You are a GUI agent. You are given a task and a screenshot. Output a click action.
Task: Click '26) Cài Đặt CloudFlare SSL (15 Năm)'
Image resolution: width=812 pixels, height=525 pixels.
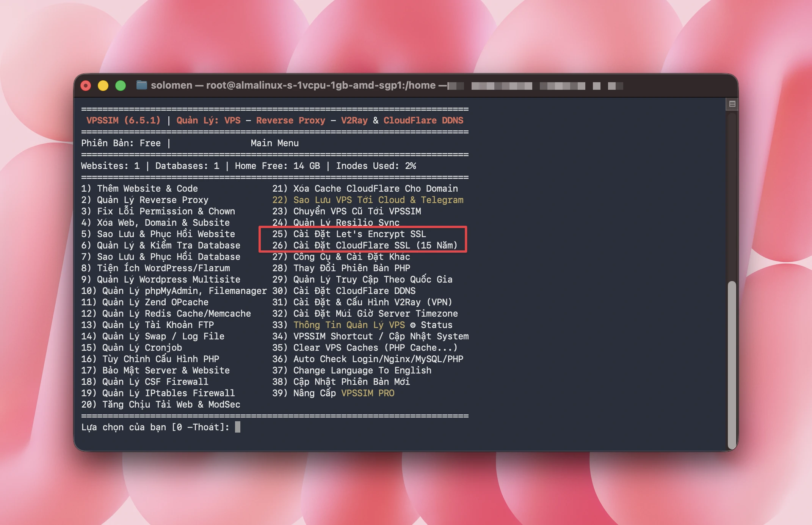tap(365, 245)
